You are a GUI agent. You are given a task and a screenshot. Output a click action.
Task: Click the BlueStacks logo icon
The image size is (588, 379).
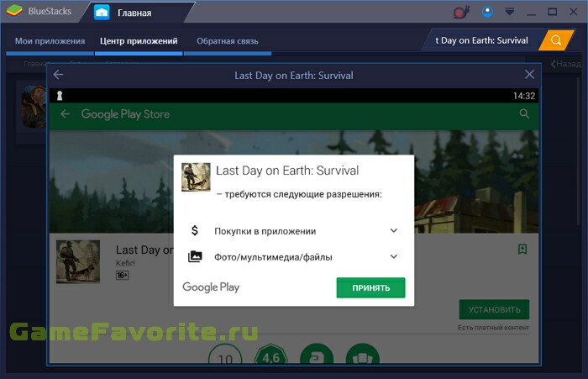pos(14,11)
